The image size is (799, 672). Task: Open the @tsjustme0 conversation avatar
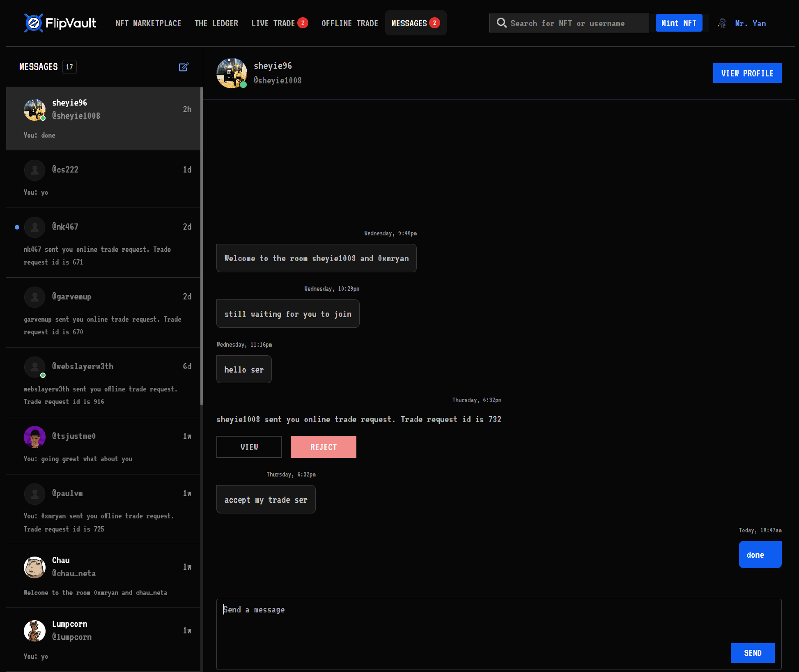34,437
